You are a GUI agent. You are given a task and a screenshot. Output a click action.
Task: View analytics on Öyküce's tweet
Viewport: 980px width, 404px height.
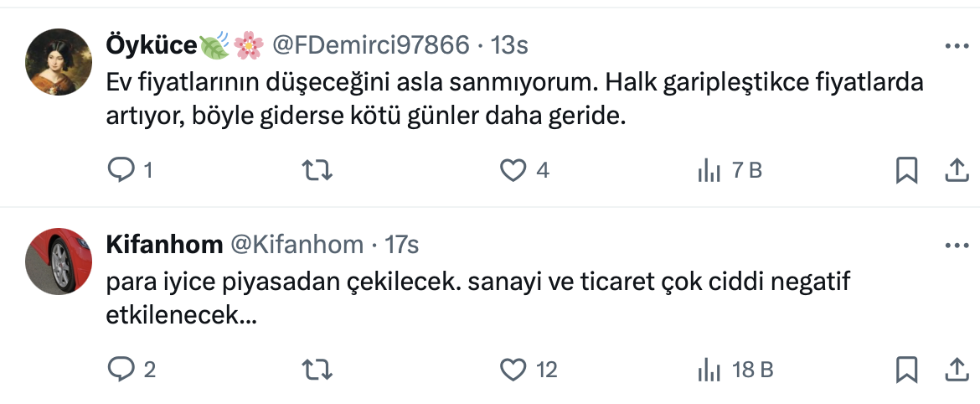pos(709,171)
